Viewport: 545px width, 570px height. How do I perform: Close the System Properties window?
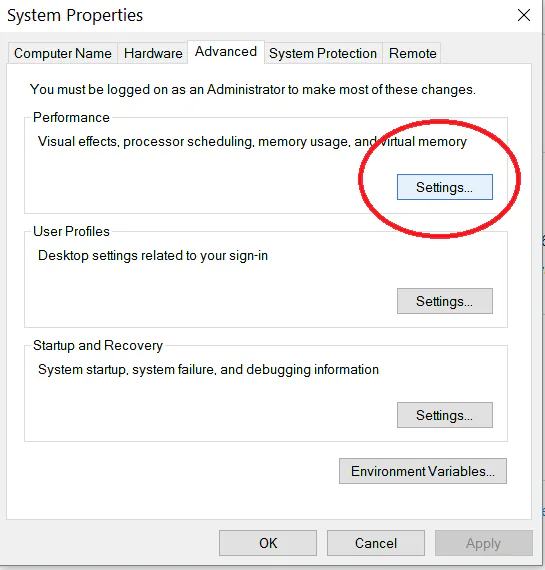coord(524,15)
